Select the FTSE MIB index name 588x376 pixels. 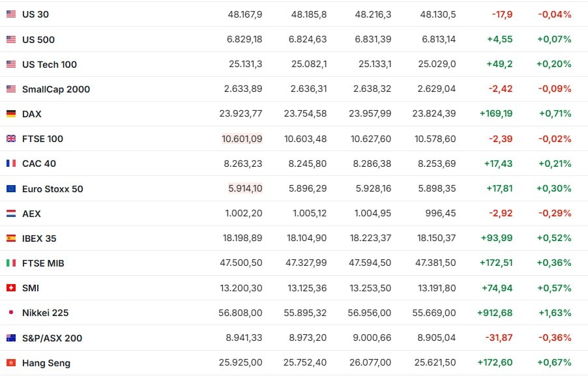43,263
